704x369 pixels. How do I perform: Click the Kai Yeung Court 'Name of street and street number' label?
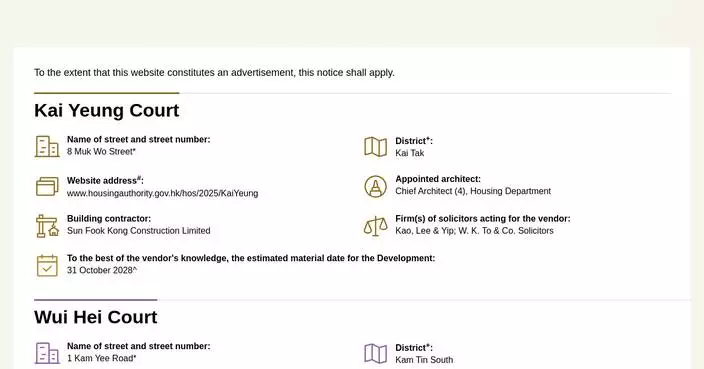tap(138, 140)
